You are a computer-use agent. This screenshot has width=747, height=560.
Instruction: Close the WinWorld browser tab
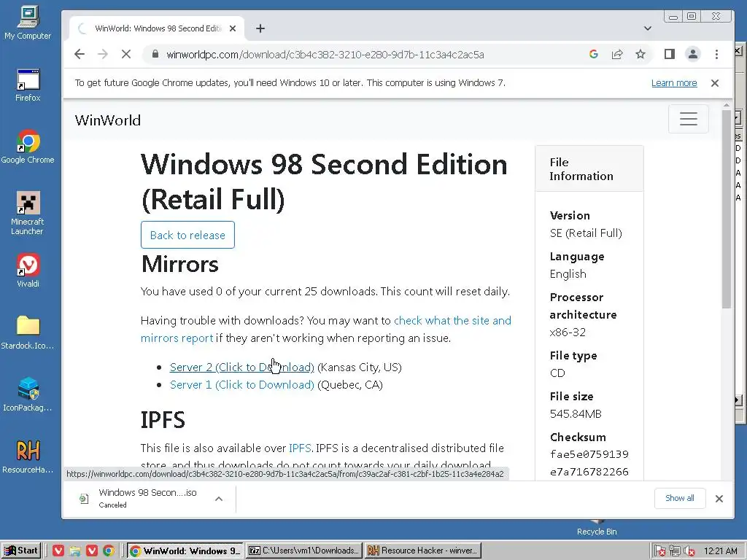coord(233,28)
